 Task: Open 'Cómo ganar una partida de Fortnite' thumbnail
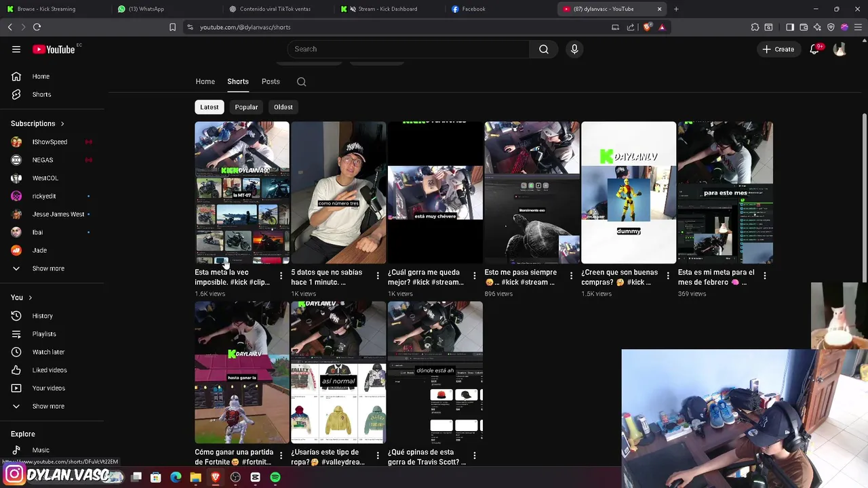242,373
